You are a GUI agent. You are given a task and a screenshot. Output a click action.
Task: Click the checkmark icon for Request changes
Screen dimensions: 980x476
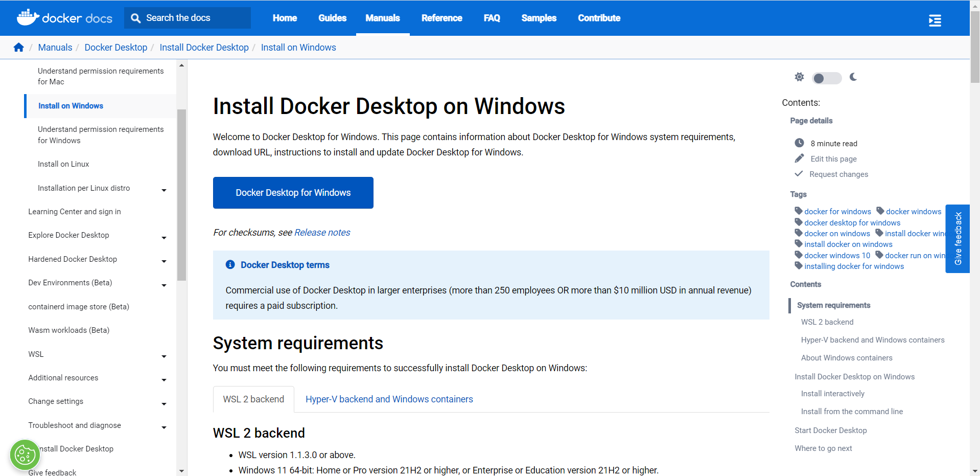799,174
